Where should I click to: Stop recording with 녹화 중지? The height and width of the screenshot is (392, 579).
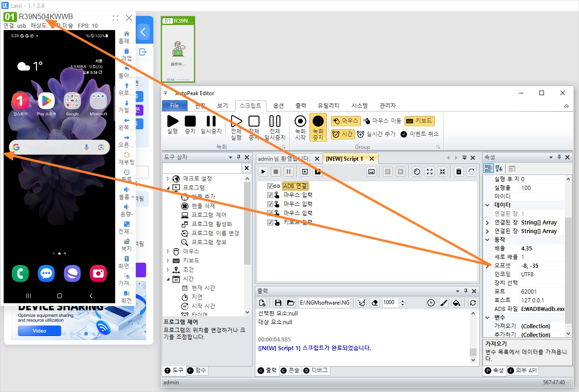(x=318, y=127)
